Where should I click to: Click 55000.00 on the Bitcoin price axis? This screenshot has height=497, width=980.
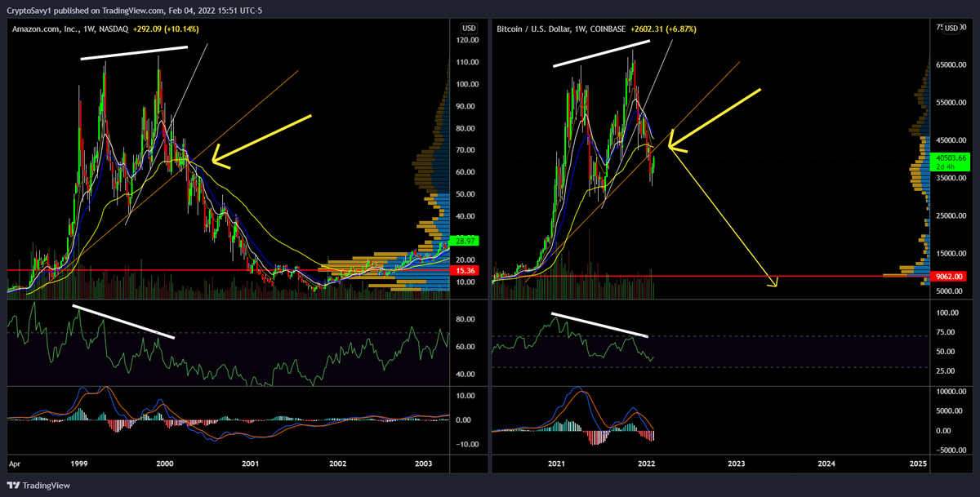(x=952, y=101)
